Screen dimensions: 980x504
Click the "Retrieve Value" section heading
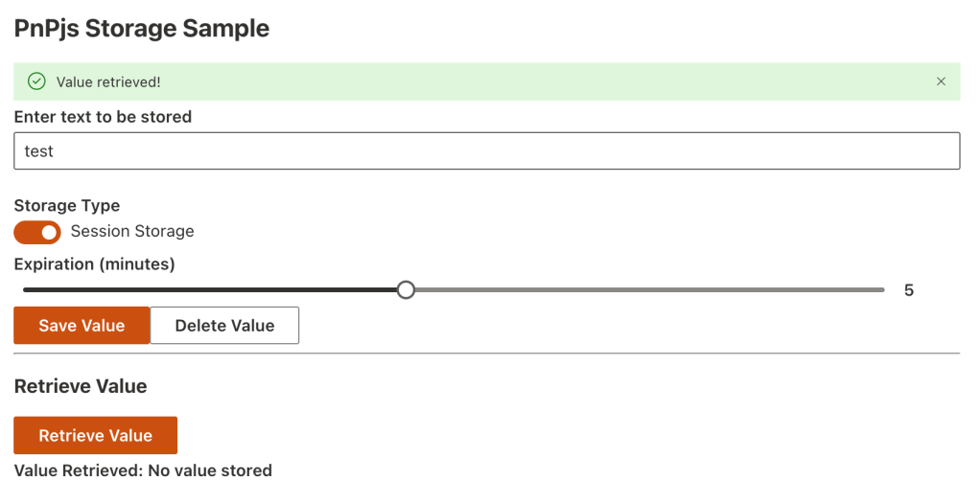click(81, 387)
